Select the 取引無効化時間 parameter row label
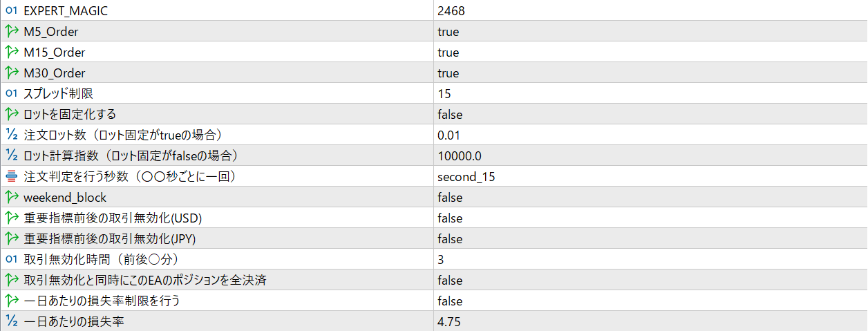 pos(101,260)
